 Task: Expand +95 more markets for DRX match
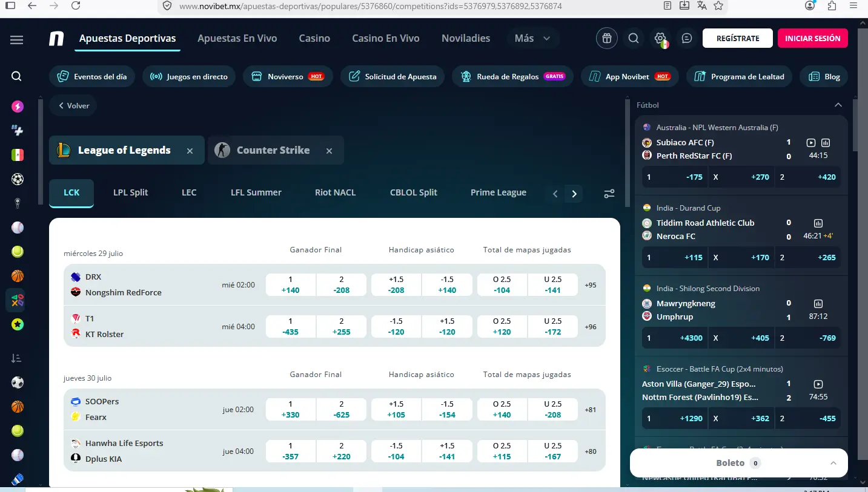click(x=591, y=284)
